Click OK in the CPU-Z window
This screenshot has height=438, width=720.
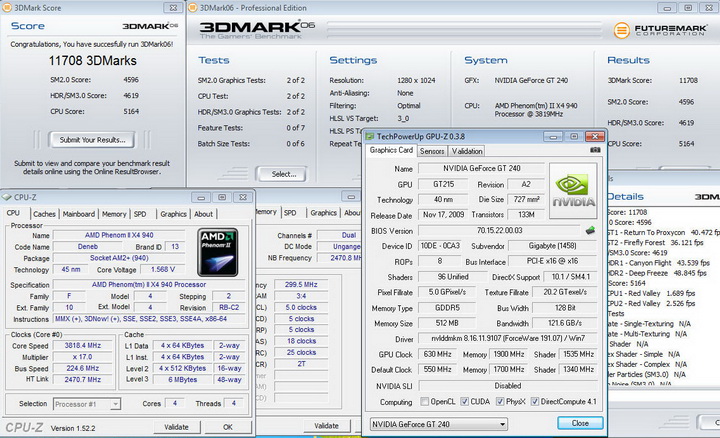228,427
